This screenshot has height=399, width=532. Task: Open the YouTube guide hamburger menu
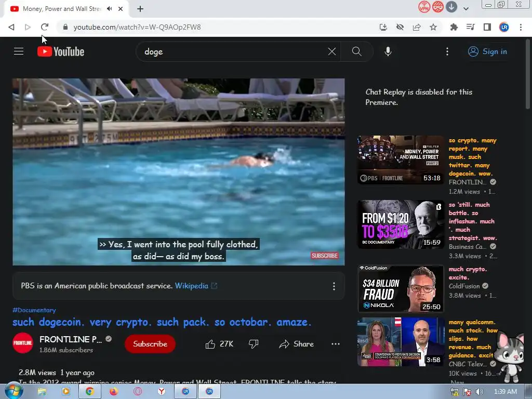(x=19, y=51)
